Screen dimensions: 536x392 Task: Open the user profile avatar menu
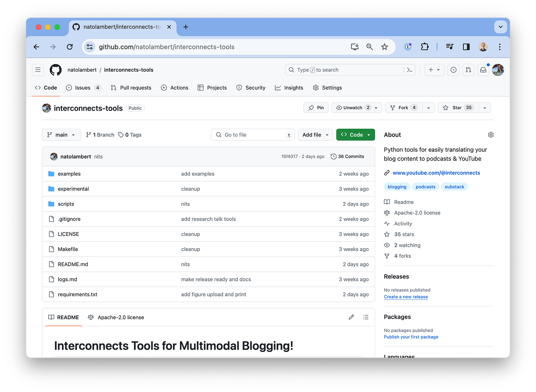click(x=498, y=70)
